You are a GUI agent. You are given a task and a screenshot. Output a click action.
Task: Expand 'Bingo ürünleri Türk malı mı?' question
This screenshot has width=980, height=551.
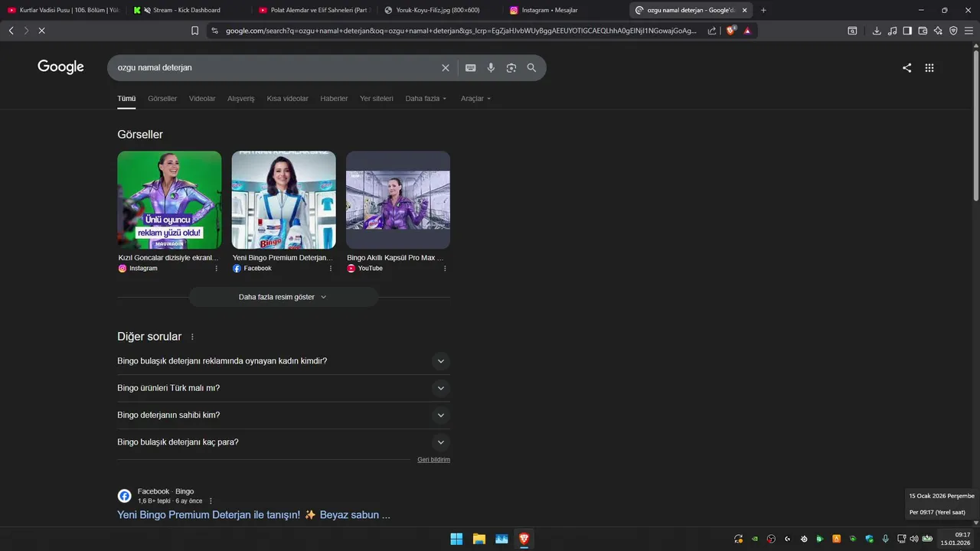pyautogui.click(x=283, y=388)
